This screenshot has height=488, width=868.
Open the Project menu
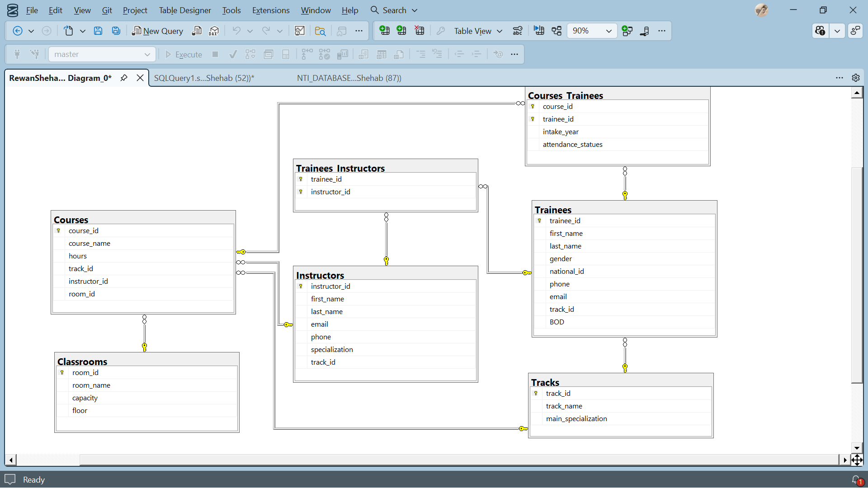coord(135,10)
